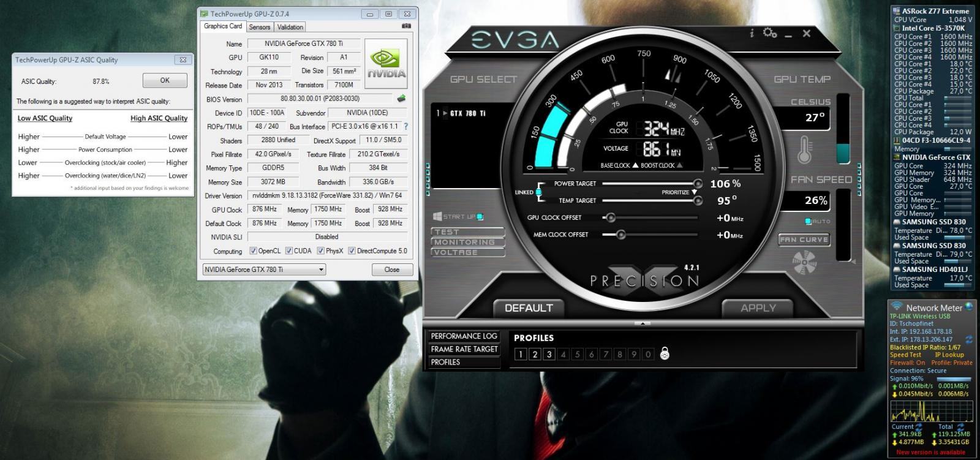Viewport: 980px width, 460px height.
Task: Switch to the Sensors tab
Action: (260, 27)
